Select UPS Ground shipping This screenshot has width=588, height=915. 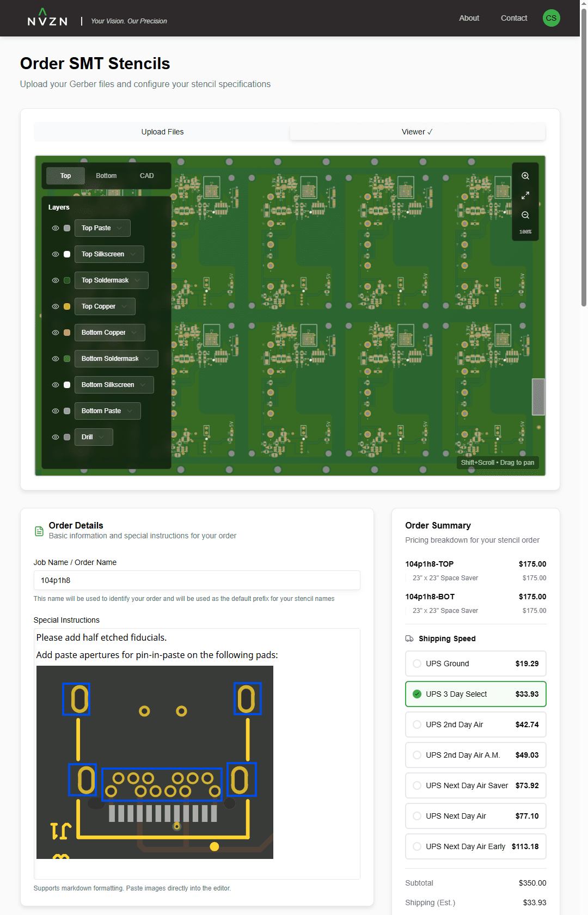coord(475,664)
